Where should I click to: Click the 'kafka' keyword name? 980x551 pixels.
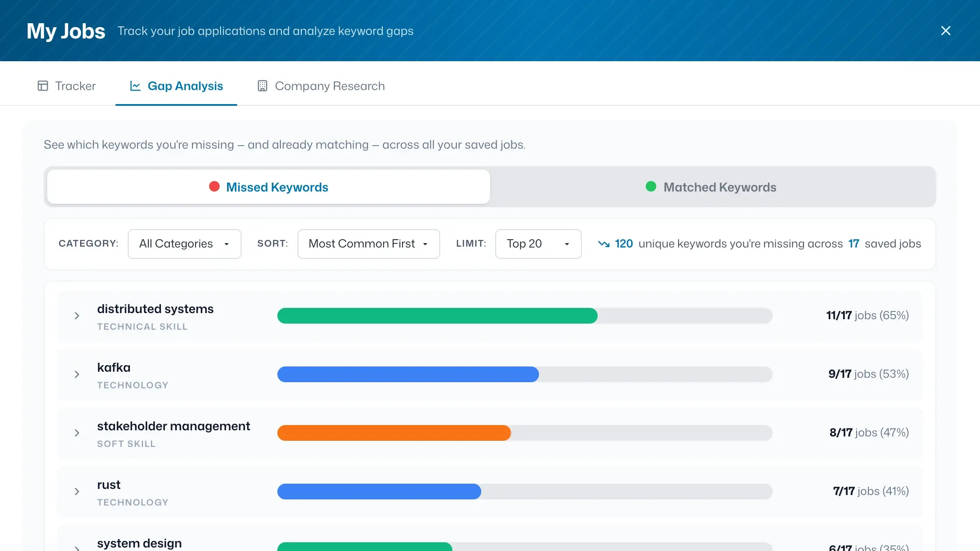[114, 367]
